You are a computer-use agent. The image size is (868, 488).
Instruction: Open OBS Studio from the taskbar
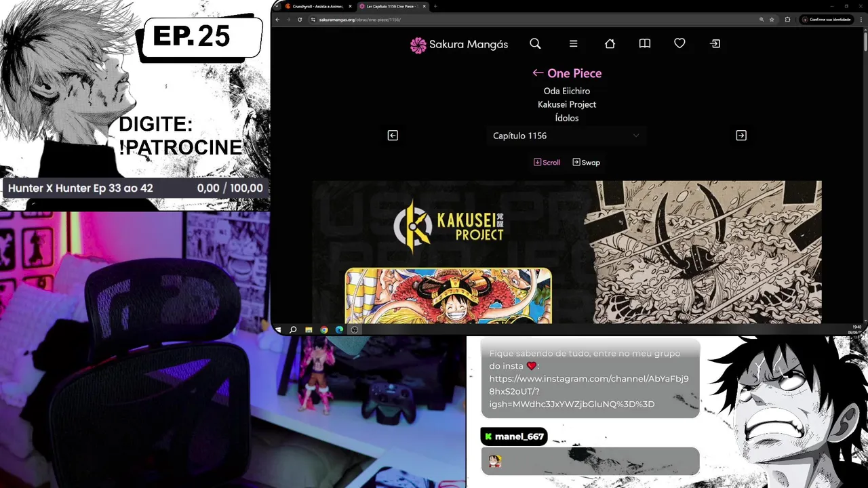(354, 330)
